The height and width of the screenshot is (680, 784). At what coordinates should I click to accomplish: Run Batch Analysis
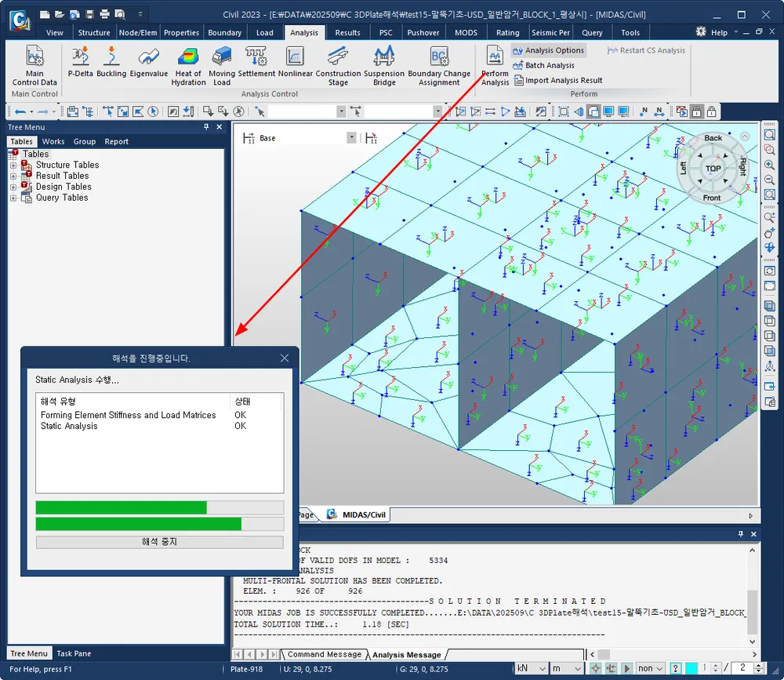[x=543, y=65]
